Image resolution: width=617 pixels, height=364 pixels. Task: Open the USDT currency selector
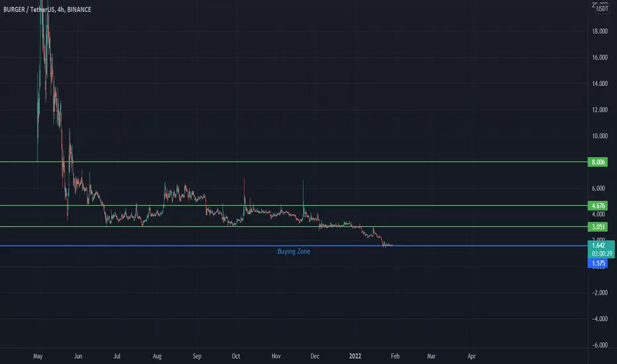602,8
